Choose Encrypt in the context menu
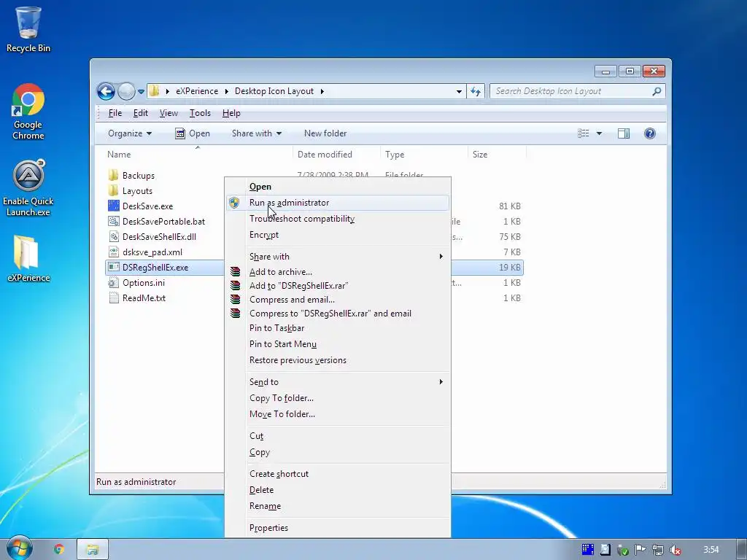Viewport: 747px width, 560px height. (338, 235)
